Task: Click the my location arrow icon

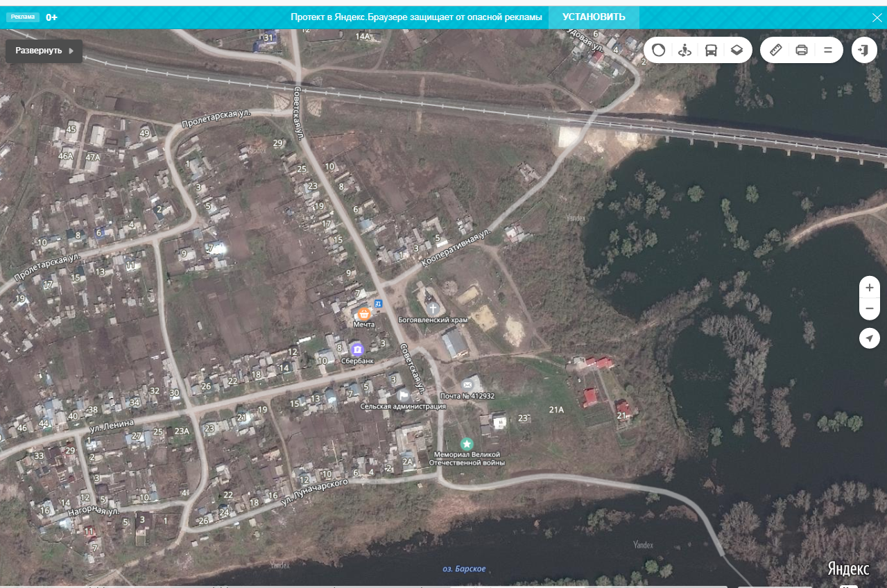Action: pyautogui.click(x=869, y=338)
